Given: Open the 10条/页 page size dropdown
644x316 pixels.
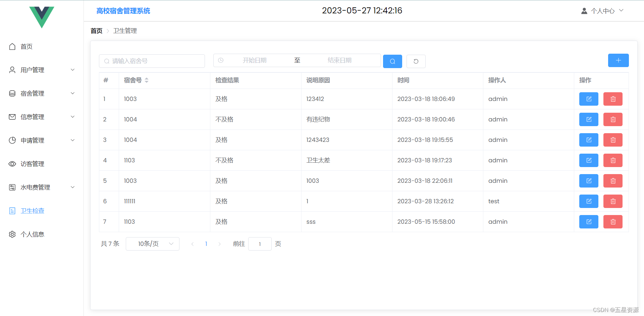Looking at the screenshot, I should tap(153, 244).
